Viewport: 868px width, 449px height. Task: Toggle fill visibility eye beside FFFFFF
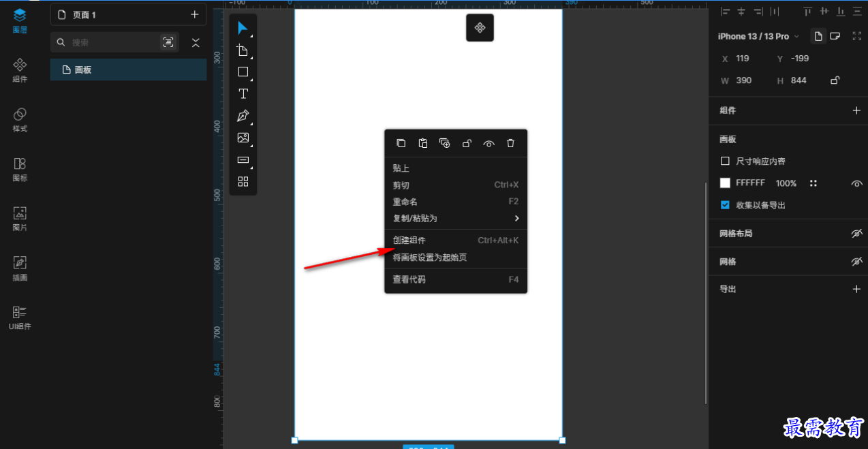pos(857,184)
